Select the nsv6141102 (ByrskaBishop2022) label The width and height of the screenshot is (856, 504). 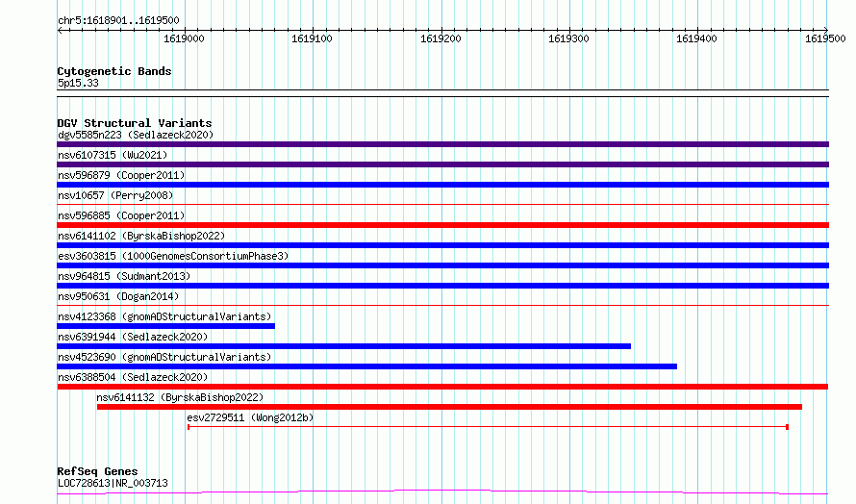[141, 236]
